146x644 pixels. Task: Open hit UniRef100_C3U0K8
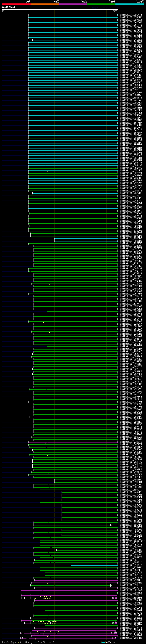coord(131,35)
